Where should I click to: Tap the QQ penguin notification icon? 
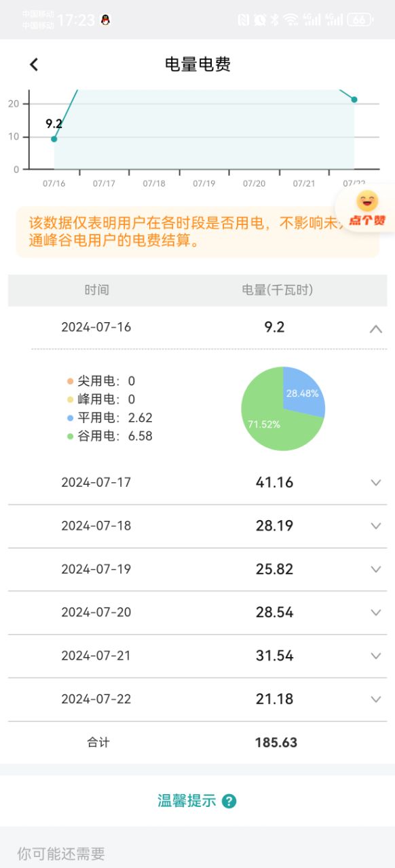point(105,20)
